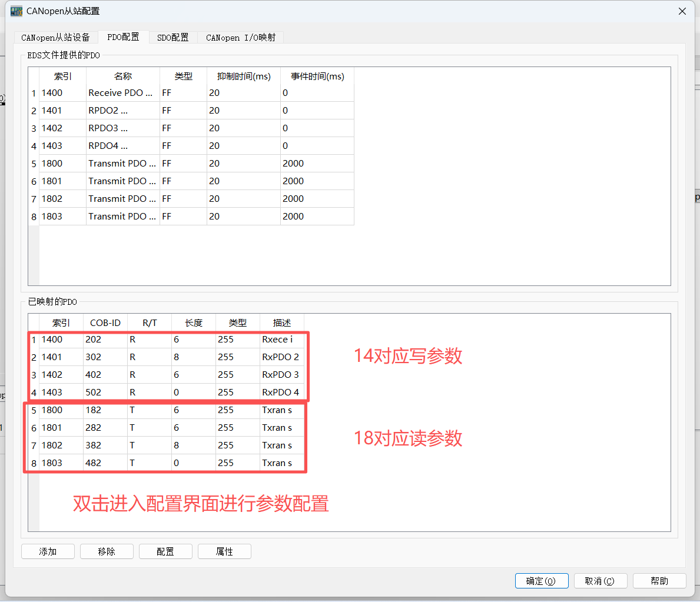Click the 添加 button

(x=48, y=551)
